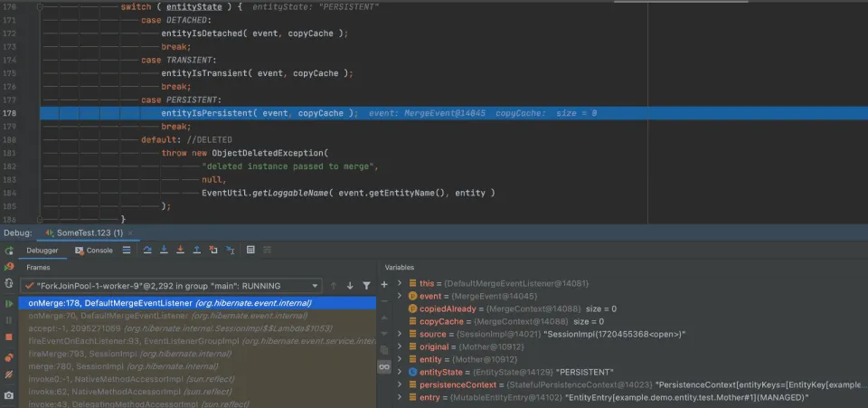Select frame invoke0:-1, NativeMethodAccessorImpl
The image size is (868, 408).
pos(197,379)
